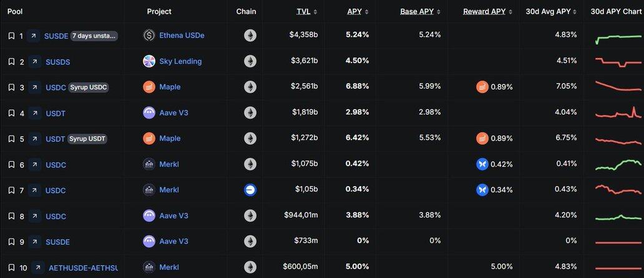Open the AETHUSDE-AETHSU pool link

[83, 267]
